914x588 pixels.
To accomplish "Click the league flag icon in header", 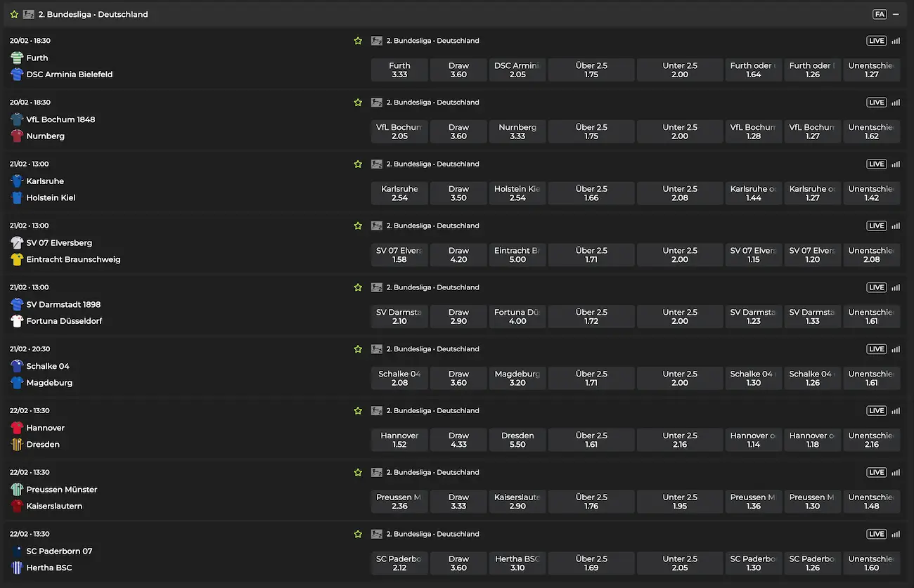I will 29,14.
